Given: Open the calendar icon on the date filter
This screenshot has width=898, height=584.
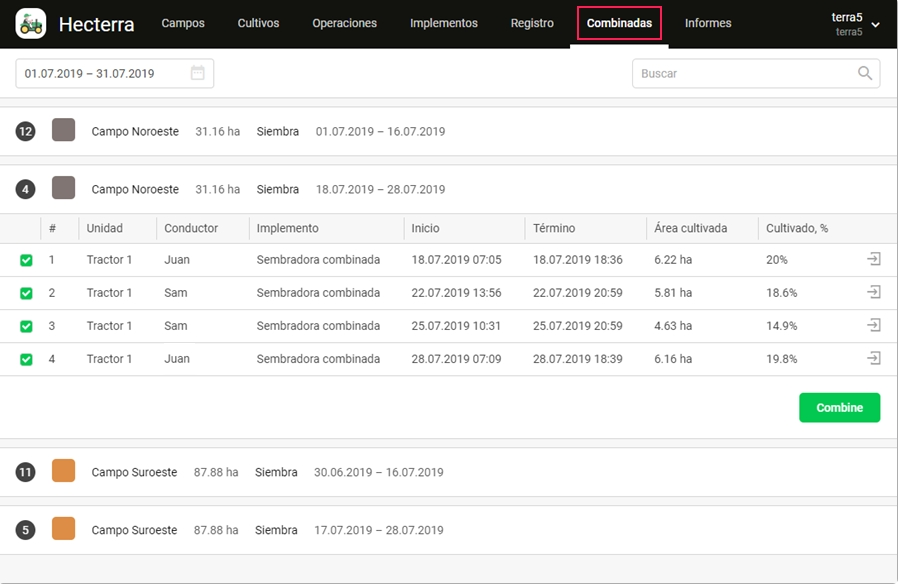Looking at the screenshot, I should tap(198, 72).
